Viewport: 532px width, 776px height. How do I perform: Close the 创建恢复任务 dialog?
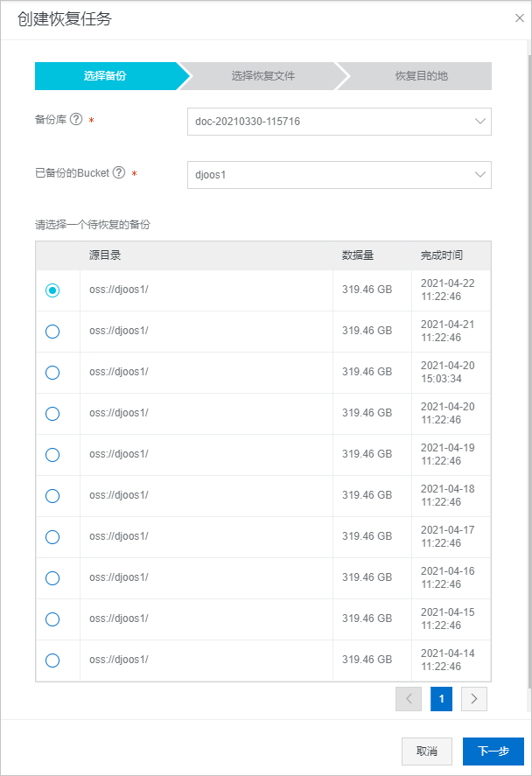tap(519, 18)
